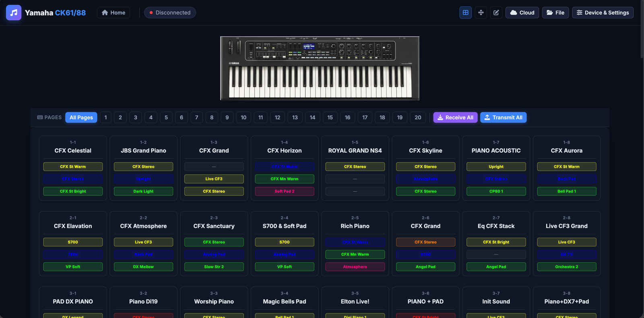Switch to page 14 tab
This screenshot has width=644, height=318.
point(313,117)
